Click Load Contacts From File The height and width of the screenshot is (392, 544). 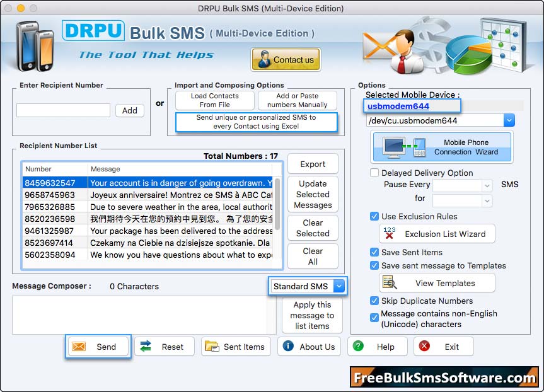tap(215, 100)
